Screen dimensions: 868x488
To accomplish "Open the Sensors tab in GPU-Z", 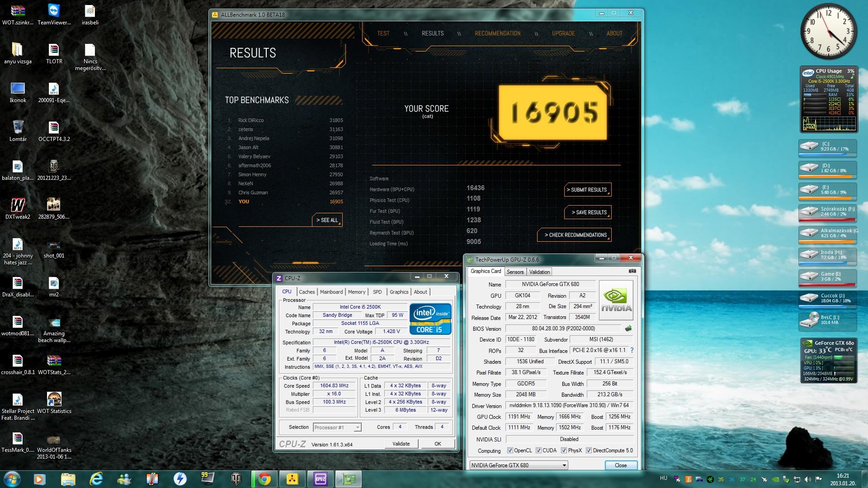I will coord(515,272).
